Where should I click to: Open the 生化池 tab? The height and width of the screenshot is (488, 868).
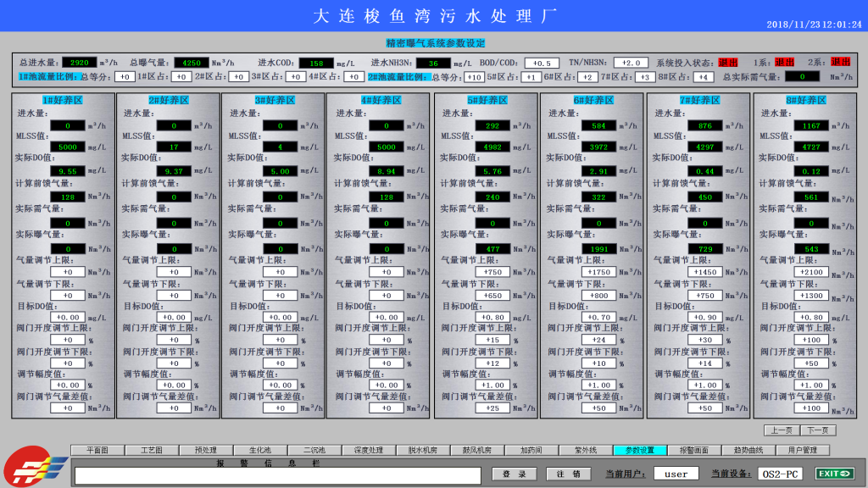point(260,451)
